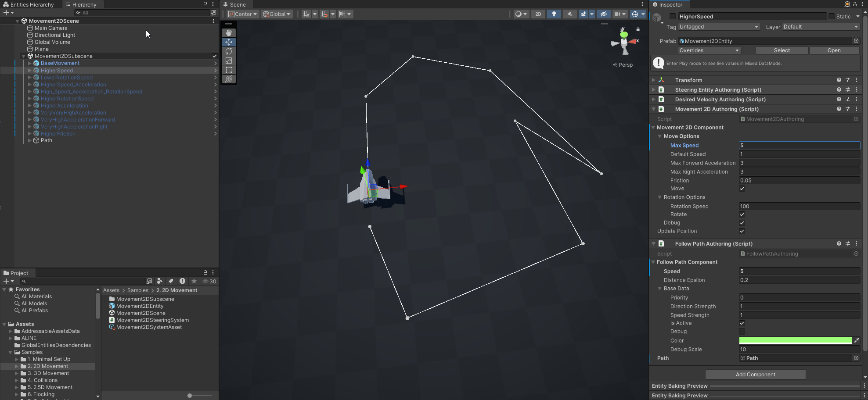The height and width of the screenshot is (400, 868).
Task: Select the Rotate tool in Scene toolbar
Action: coord(229,51)
